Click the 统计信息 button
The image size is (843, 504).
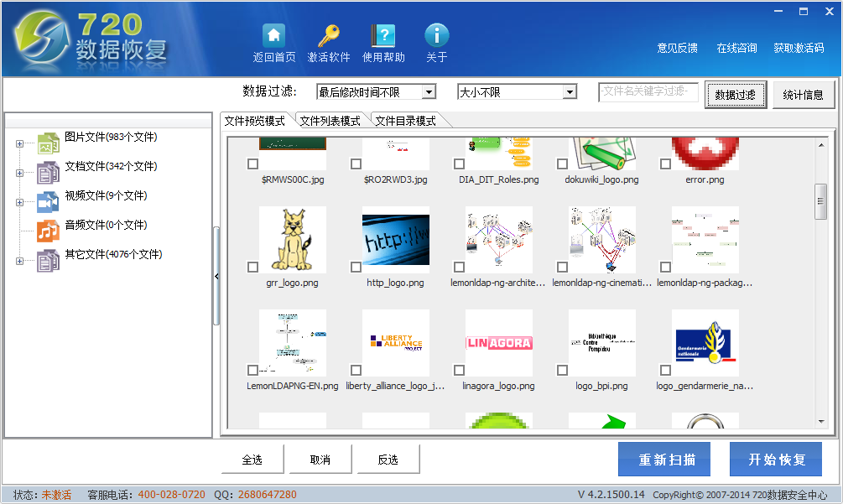pyautogui.click(x=804, y=95)
